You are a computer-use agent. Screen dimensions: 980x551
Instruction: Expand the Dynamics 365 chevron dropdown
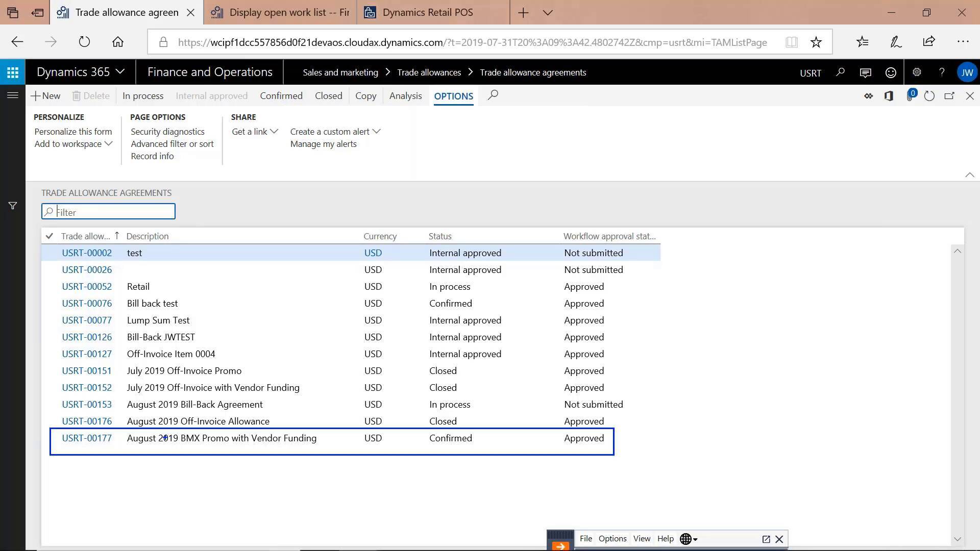point(120,72)
